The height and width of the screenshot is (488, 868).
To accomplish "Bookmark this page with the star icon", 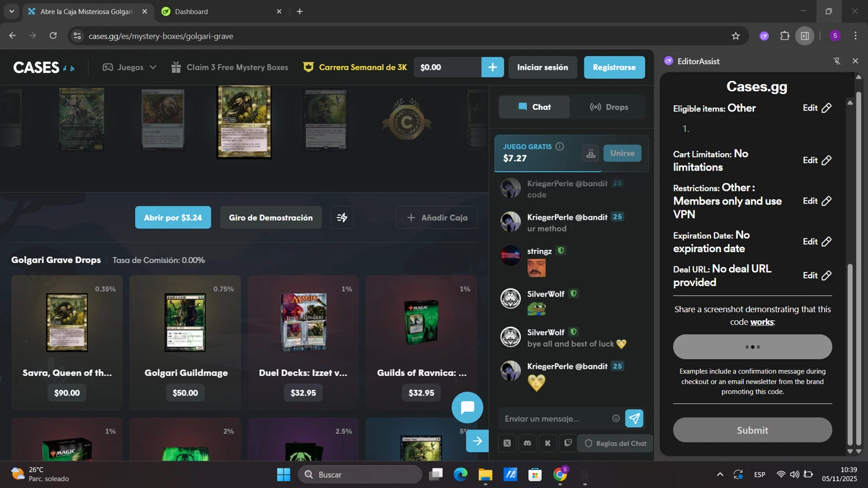I will pos(735,36).
